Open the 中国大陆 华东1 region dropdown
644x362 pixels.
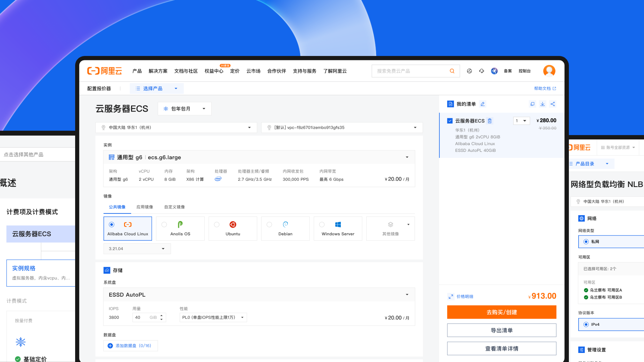click(x=176, y=127)
